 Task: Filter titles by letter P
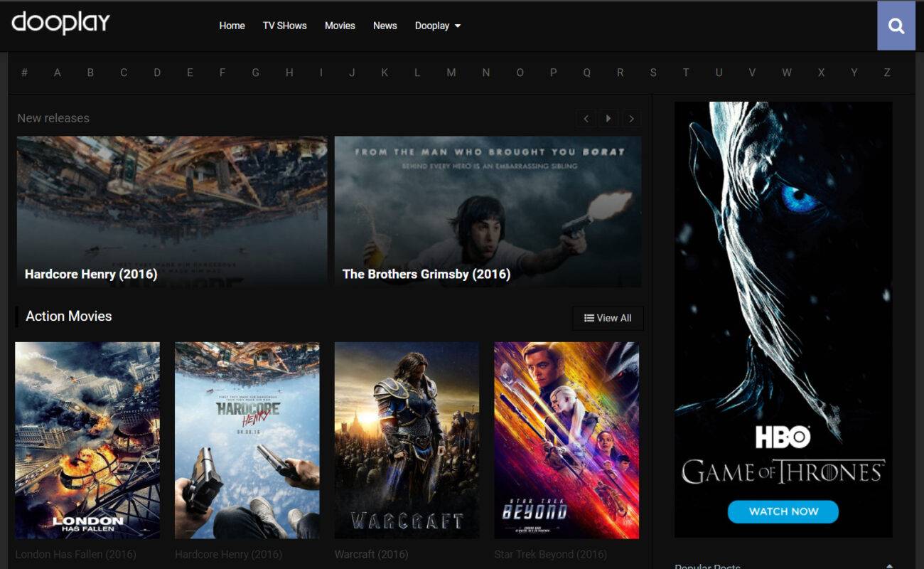(x=554, y=73)
